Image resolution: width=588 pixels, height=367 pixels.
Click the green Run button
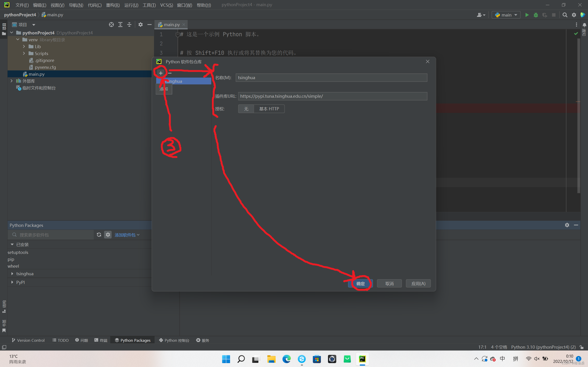(x=527, y=15)
